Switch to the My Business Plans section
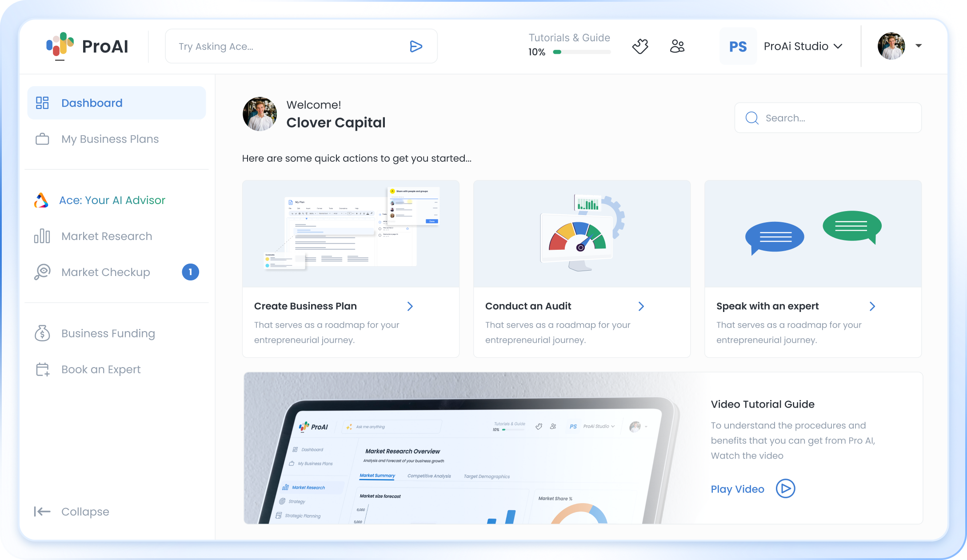Viewport: 967px width, 560px height. click(x=110, y=139)
